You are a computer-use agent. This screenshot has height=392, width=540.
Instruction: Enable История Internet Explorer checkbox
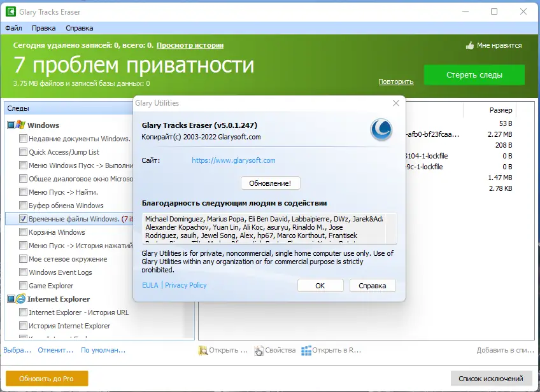tap(23, 326)
